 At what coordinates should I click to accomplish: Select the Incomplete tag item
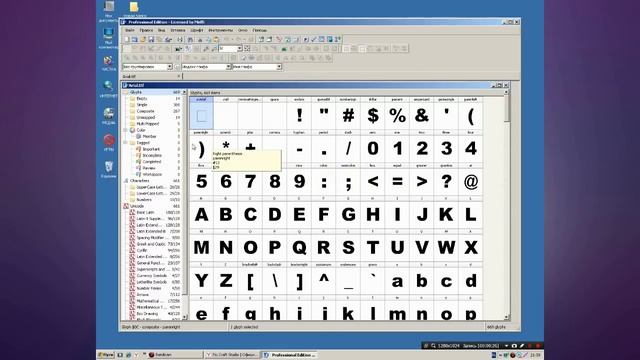pos(152,156)
